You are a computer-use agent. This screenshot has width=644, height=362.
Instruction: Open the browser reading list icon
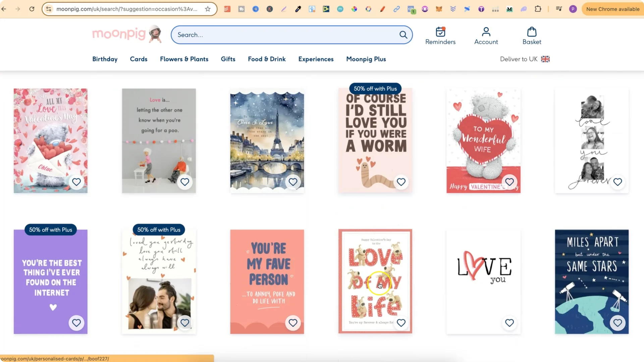pos(558,9)
